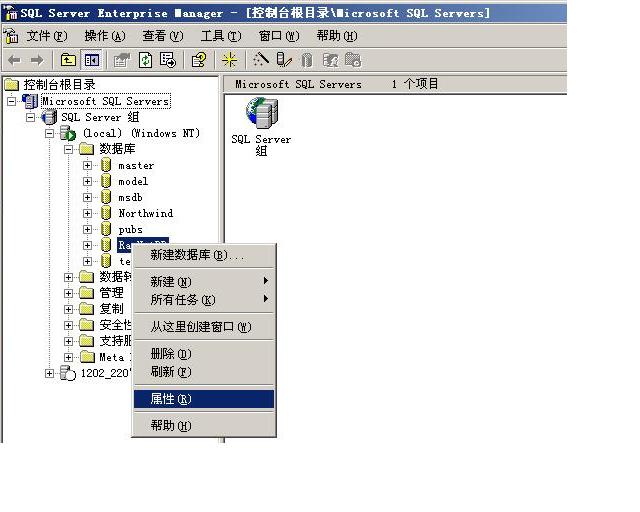Collapse the 数据库 folder node
Image resolution: width=640 pixels, height=512 pixels.
point(68,149)
